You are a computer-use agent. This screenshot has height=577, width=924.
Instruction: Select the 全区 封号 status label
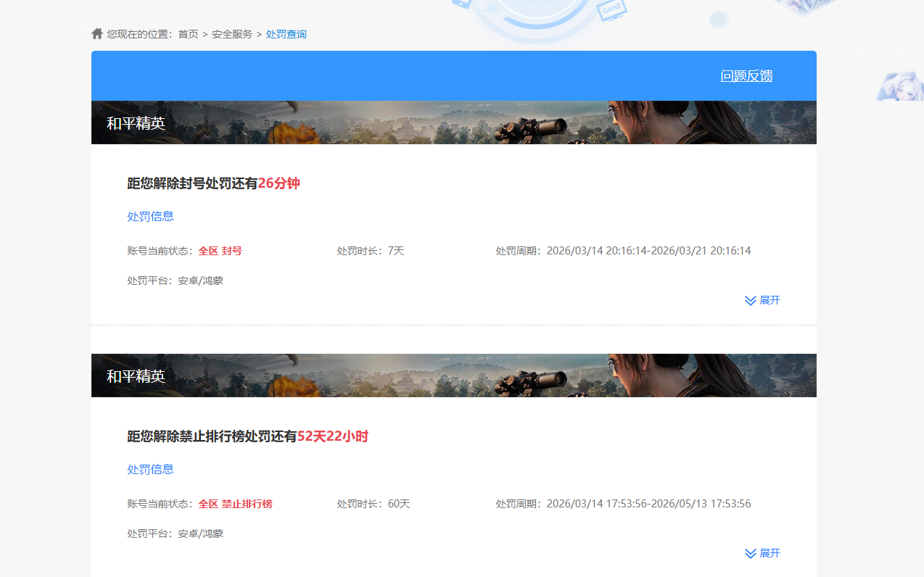[220, 250]
